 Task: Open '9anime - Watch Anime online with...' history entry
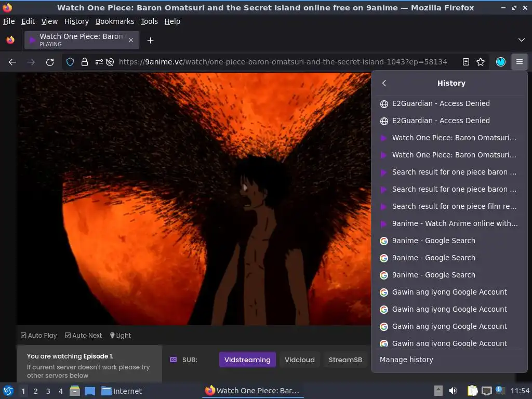[449, 223]
